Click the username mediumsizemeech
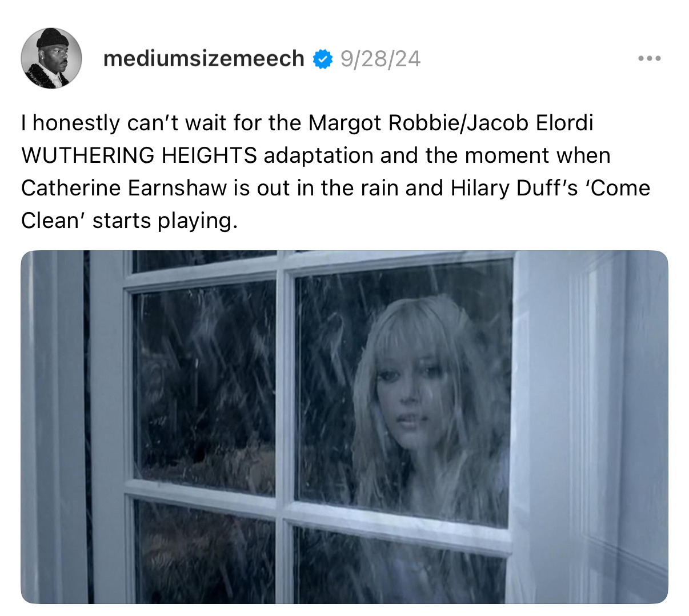 point(204,58)
